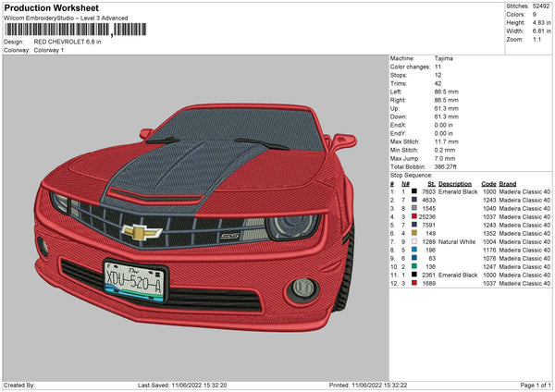The width and height of the screenshot is (555, 392).
Task: Click the Up label
Action: pyautogui.click(x=395, y=108)
